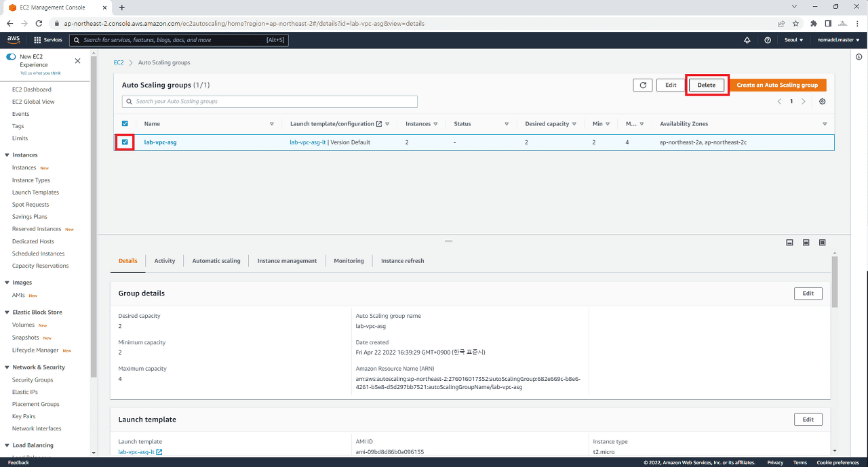The image size is (868, 467).
Task: Toggle the select-all groups header checkbox
Action: pos(125,124)
